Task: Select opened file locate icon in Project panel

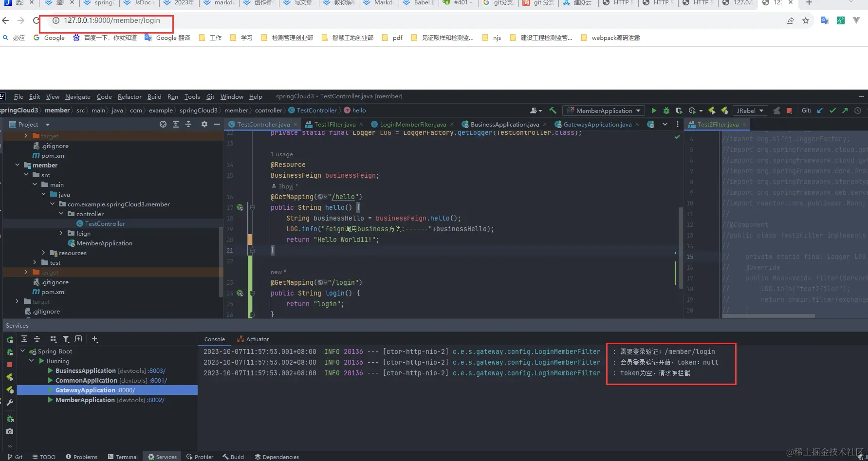Action: pos(163,124)
